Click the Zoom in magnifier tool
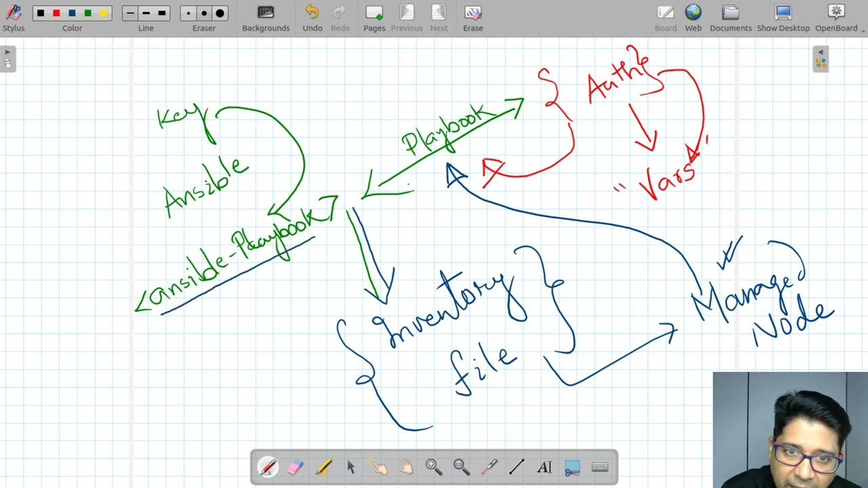This screenshot has width=868, height=488. click(434, 467)
